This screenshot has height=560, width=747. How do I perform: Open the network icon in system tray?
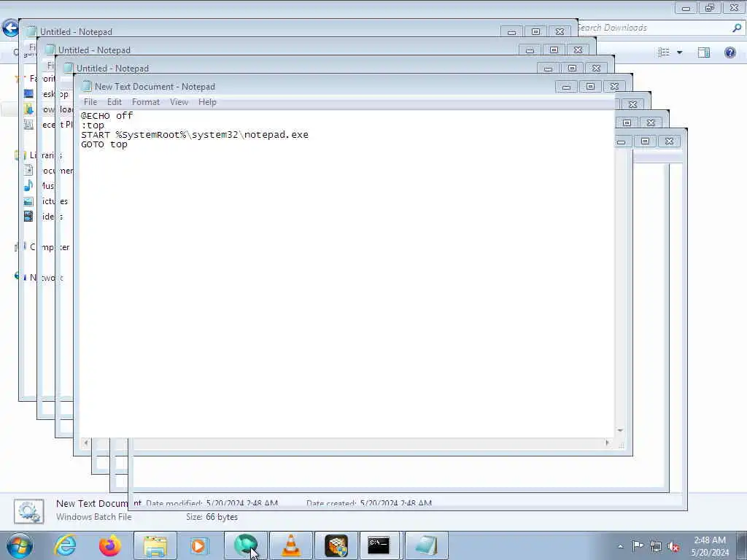(656, 546)
